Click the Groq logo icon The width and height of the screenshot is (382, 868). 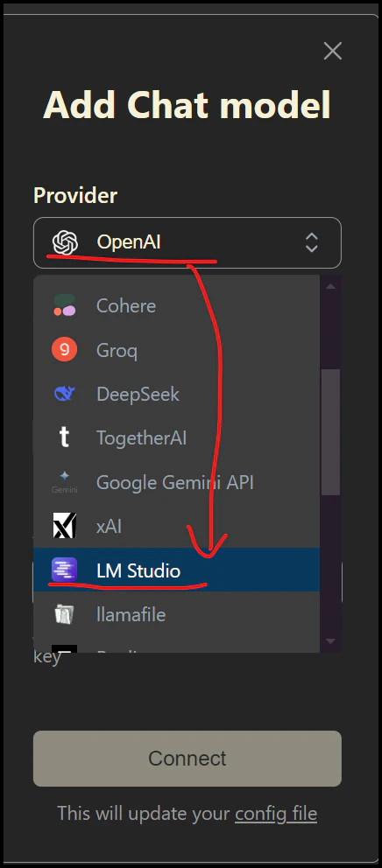(x=64, y=350)
